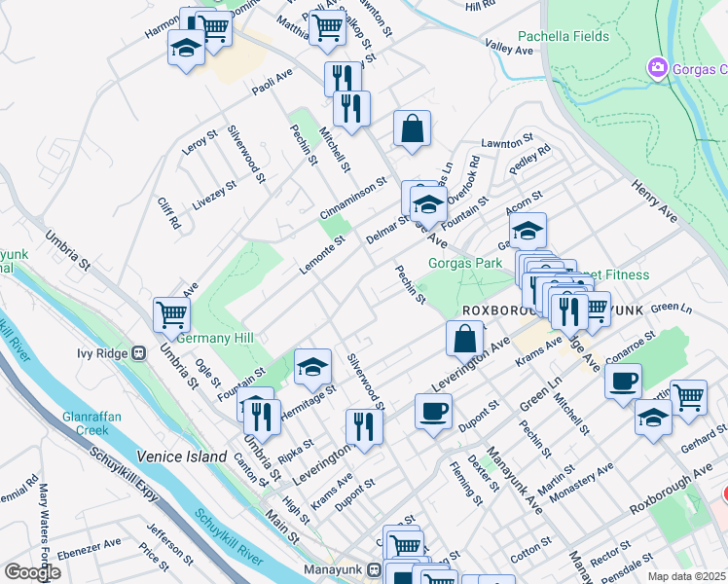Select the Conarroe St label

[x=631, y=347]
